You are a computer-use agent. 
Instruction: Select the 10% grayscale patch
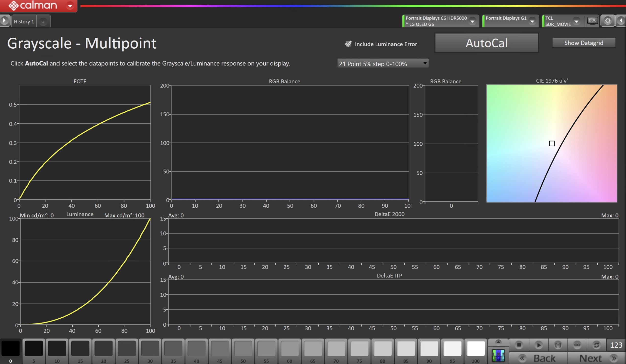[57, 351]
